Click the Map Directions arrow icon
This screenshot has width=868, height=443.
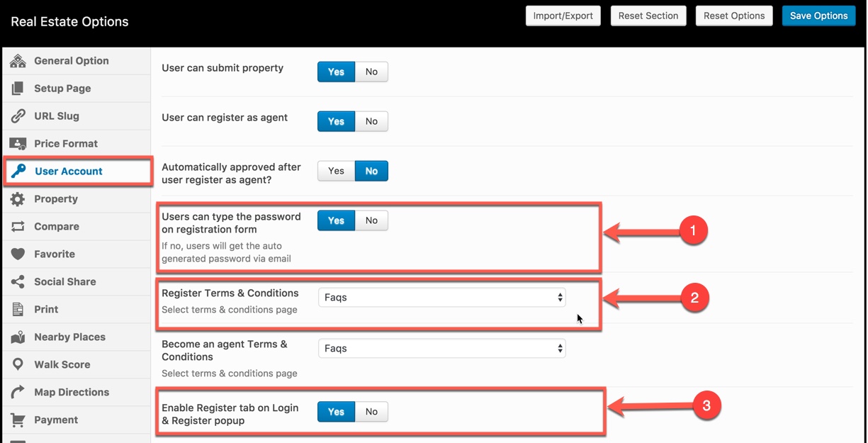pyautogui.click(x=18, y=393)
